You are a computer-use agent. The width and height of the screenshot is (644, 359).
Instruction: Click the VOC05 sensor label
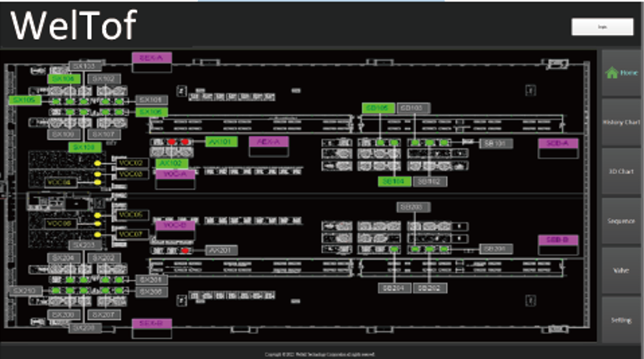(131, 215)
